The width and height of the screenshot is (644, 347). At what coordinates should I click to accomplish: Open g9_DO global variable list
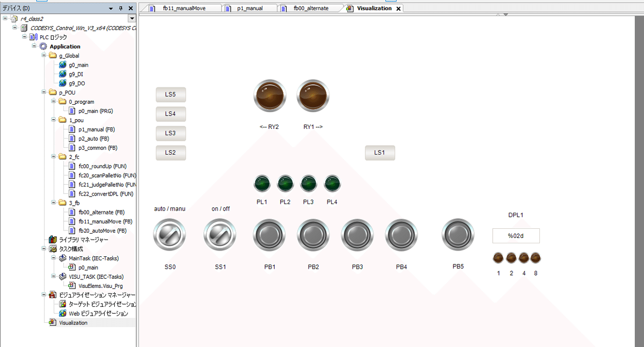[x=76, y=83]
